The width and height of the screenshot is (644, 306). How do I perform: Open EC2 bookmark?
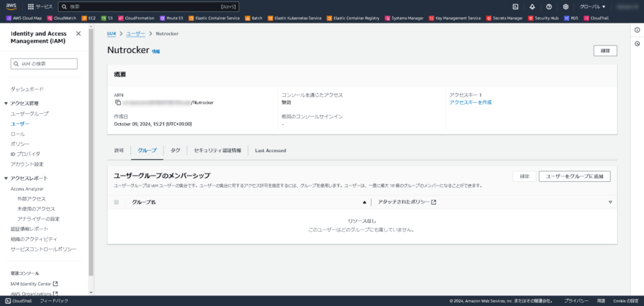[88, 18]
